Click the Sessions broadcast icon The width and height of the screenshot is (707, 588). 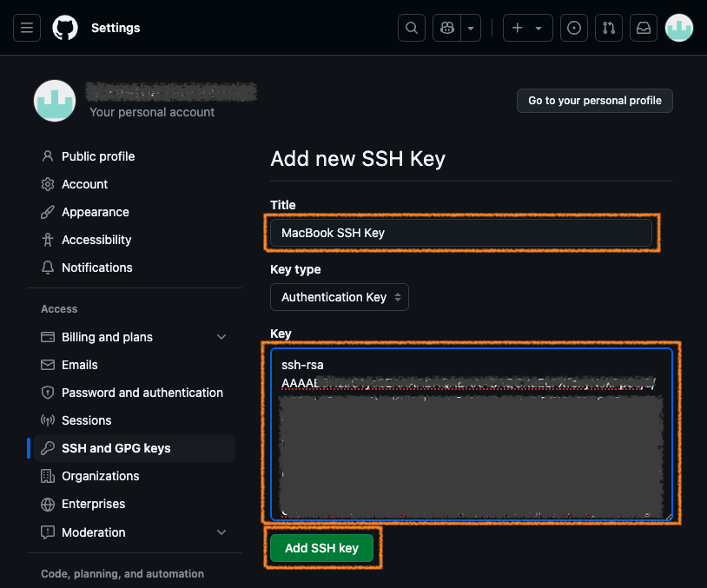pyautogui.click(x=48, y=420)
